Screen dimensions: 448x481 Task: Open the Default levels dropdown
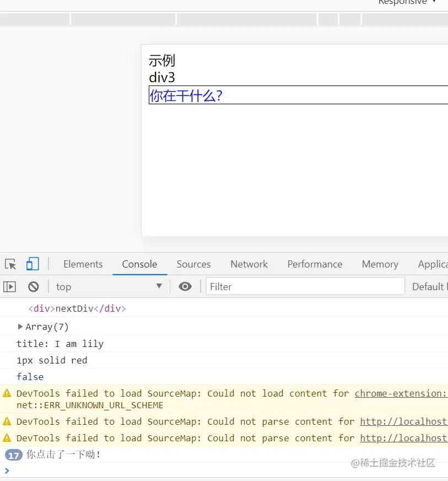pos(430,286)
